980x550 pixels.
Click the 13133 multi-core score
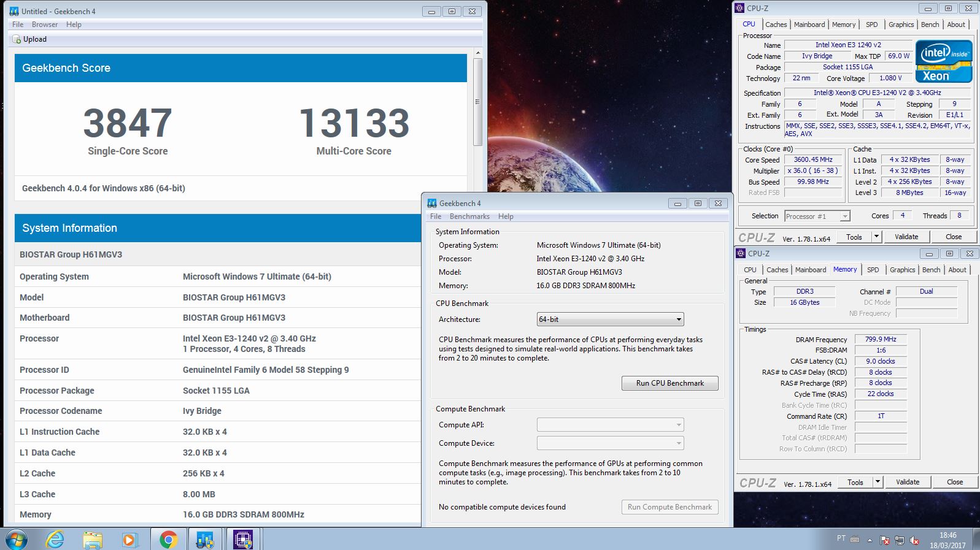coord(354,123)
